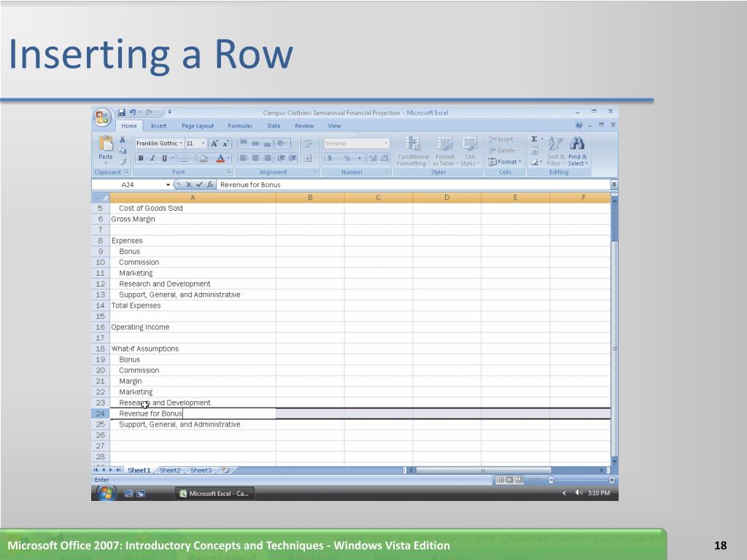Viewport: 747px width, 560px height.
Task: Select the Sheet3 worksheet tab
Action: 201,470
